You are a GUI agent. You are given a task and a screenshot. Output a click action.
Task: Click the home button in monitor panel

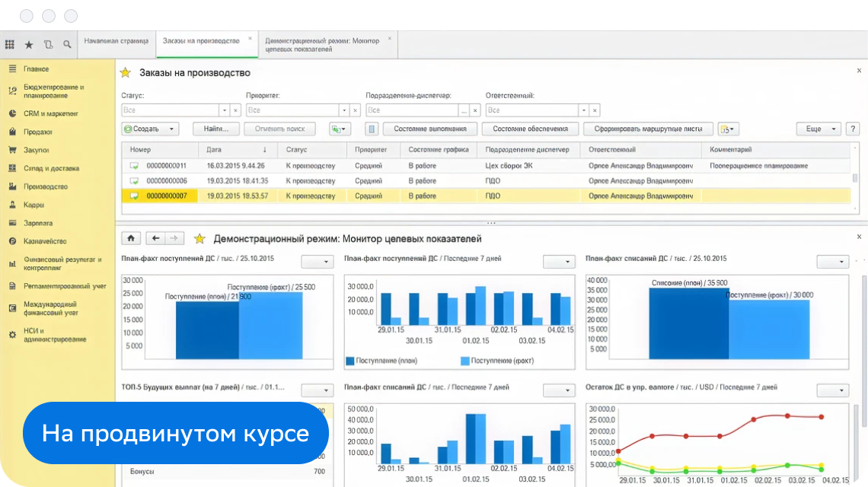130,238
